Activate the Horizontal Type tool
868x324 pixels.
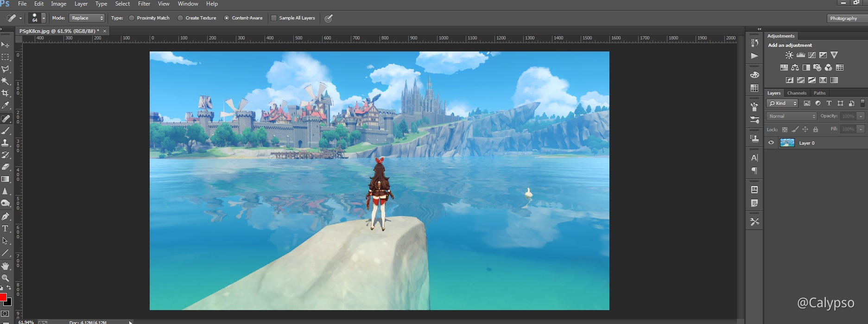(x=5, y=229)
